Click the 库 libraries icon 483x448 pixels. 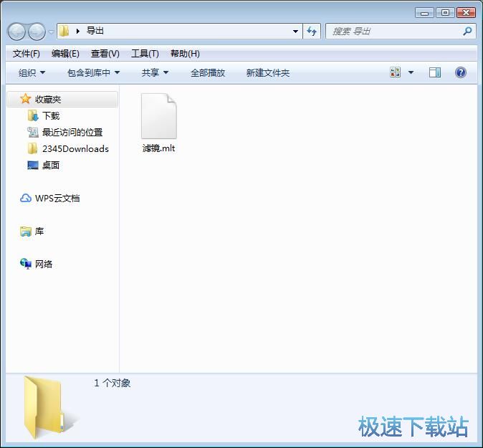pyautogui.click(x=26, y=231)
